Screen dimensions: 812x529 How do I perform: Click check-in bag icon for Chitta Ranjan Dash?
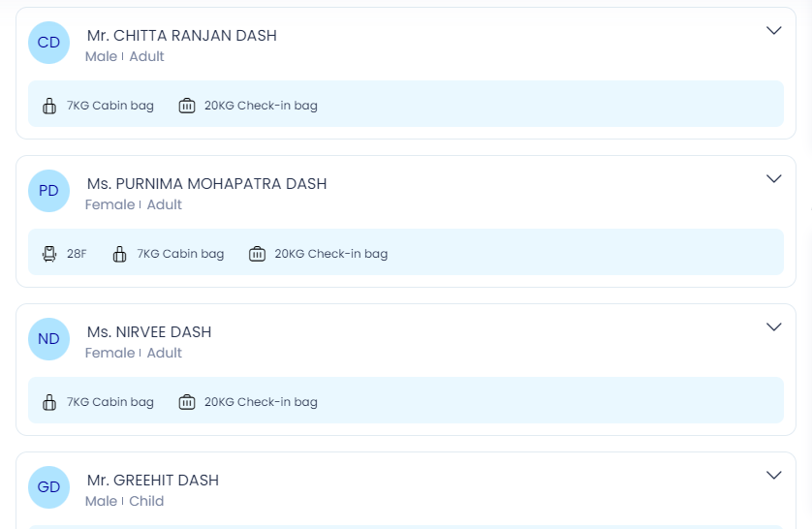click(x=187, y=106)
